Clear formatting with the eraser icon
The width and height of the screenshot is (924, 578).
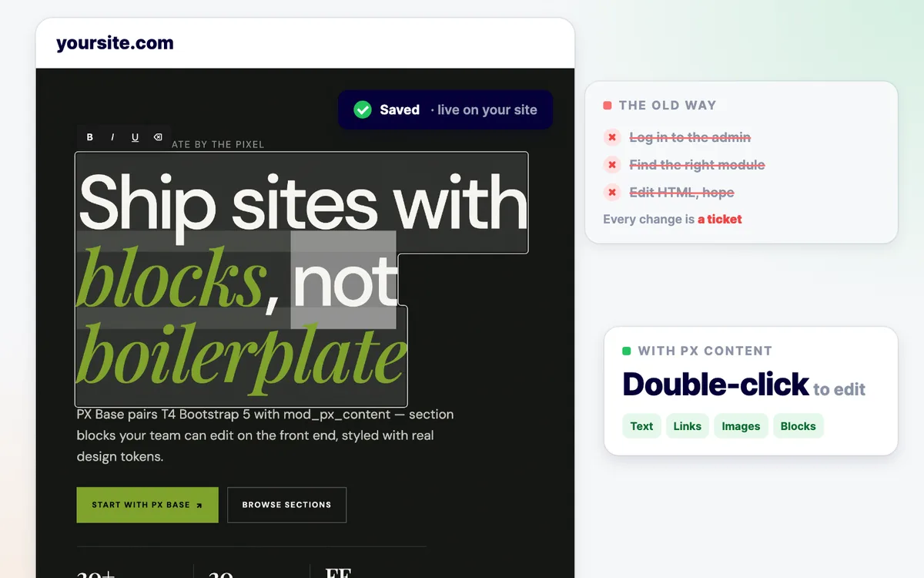pos(158,137)
